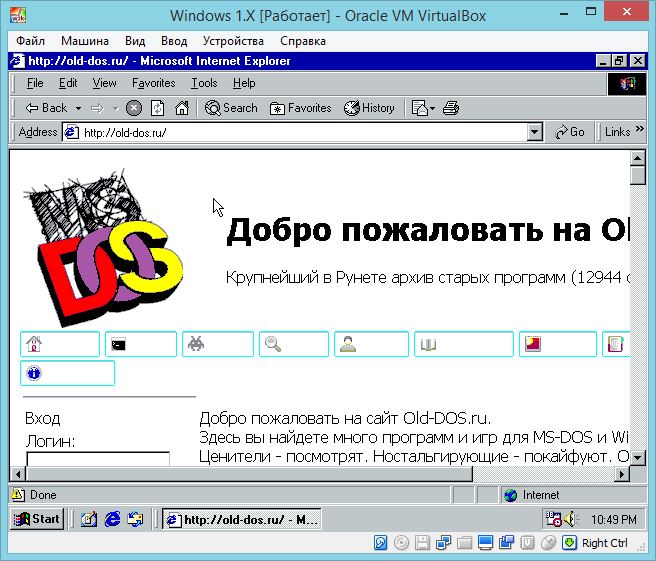Open the Search pane
The width and height of the screenshot is (656, 561).
pos(231,108)
